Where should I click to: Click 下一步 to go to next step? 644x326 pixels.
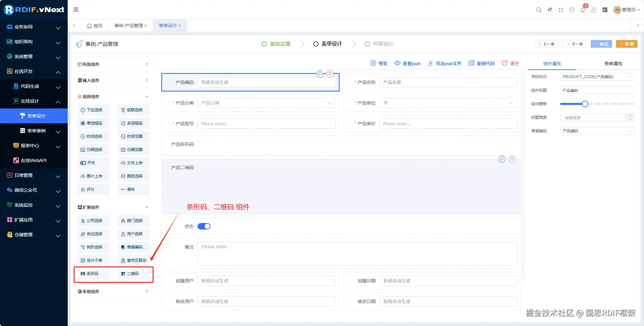575,44
